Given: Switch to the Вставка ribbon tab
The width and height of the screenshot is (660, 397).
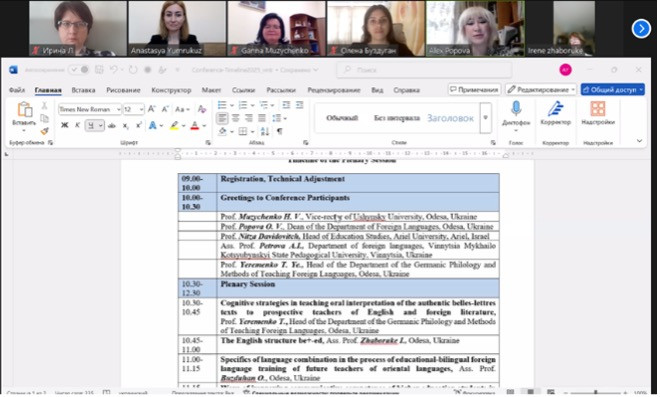Looking at the screenshot, I should 83,90.
